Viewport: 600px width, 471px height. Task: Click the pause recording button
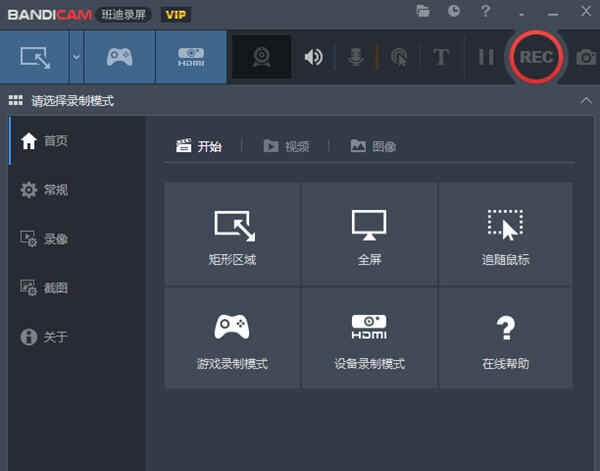tap(486, 57)
